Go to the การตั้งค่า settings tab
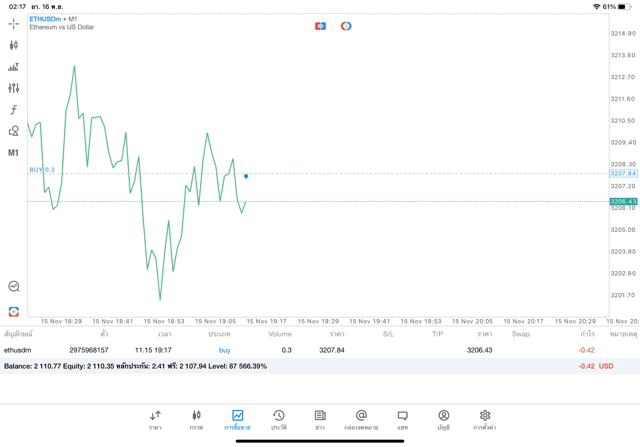640x447 pixels. [484, 419]
